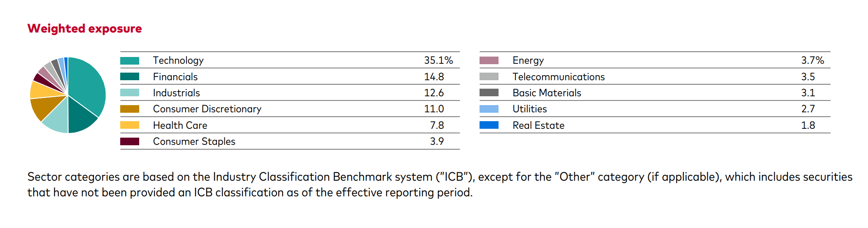The width and height of the screenshot is (868, 228).
Task: Click the ICB sector categories footnote
Action: pyautogui.click(x=440, y=185)
